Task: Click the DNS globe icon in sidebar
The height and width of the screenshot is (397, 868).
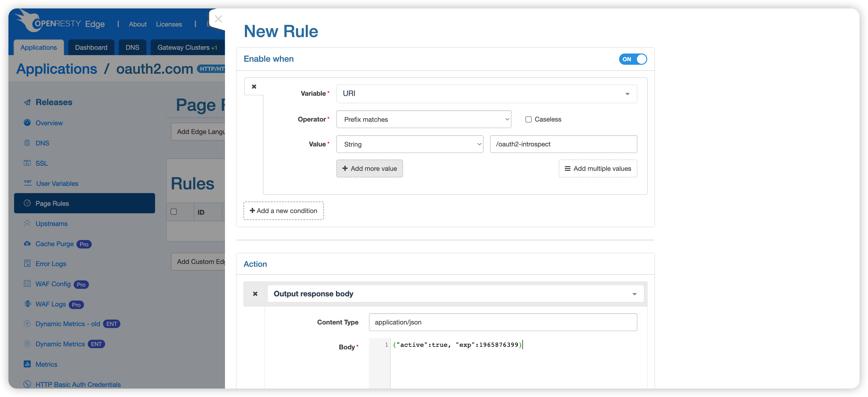Action: 27,143
